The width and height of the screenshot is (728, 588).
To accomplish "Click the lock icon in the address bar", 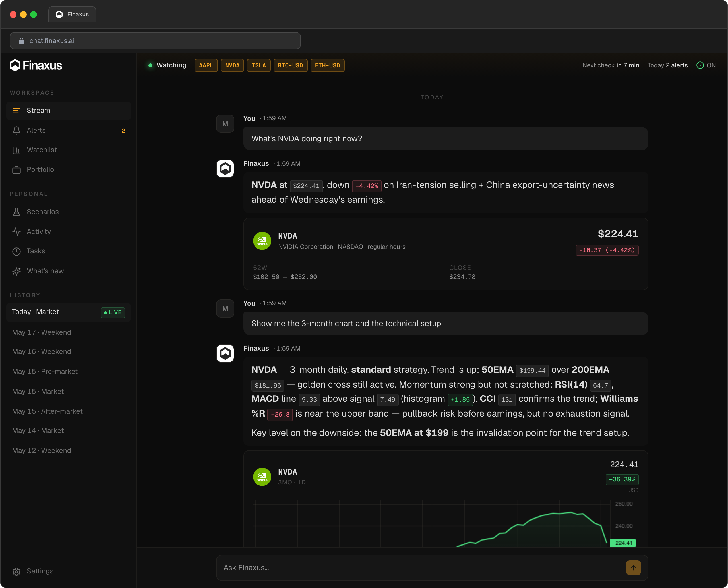I will (x=21, y=41).
